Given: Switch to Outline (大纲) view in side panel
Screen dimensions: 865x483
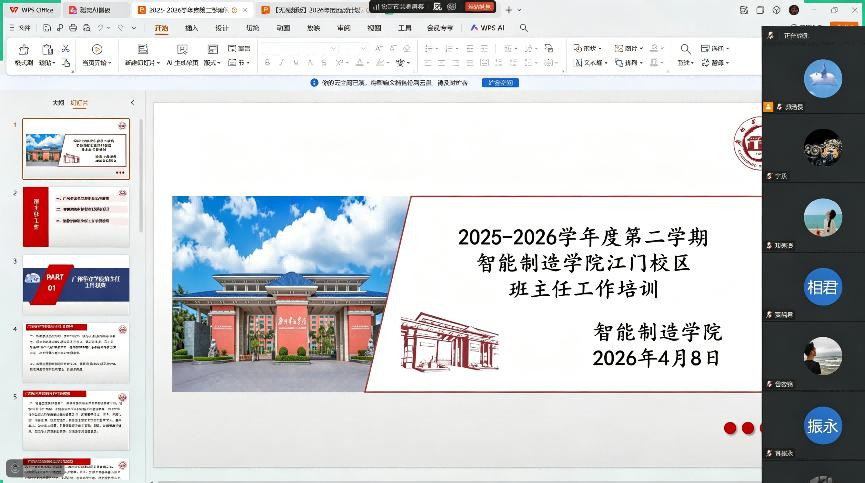Looking at the screenshot, I should tap(58, 102).
